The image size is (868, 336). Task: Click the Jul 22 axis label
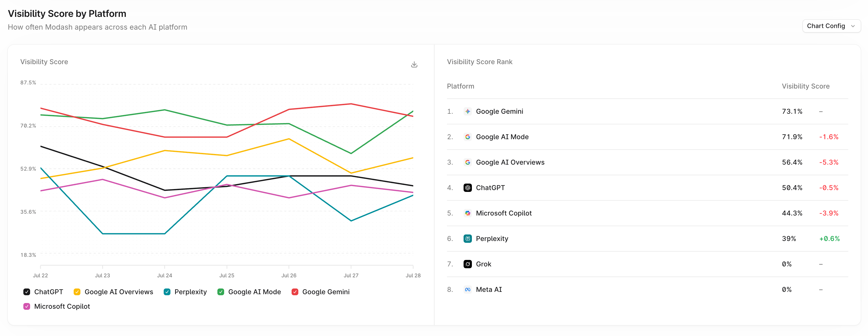40,275
